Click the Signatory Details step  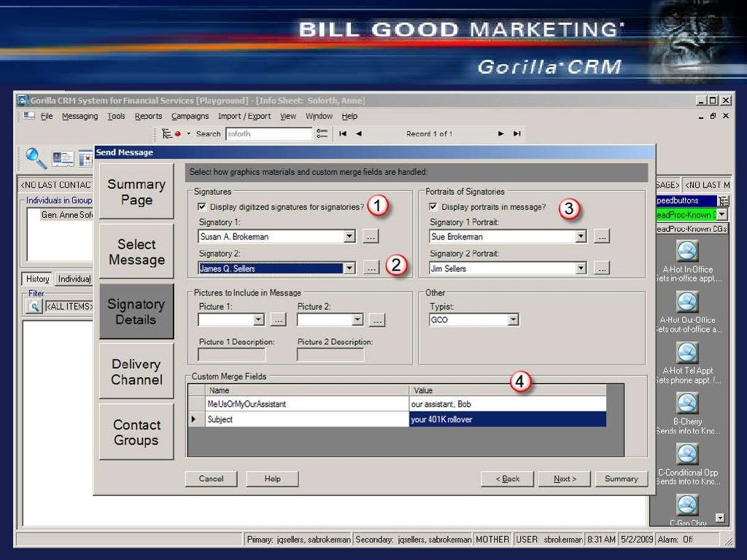(136, 311)
